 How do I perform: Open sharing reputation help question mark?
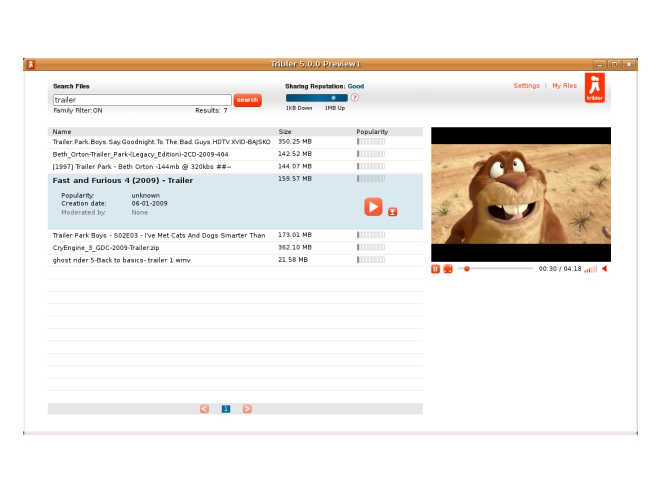point(354,98)
